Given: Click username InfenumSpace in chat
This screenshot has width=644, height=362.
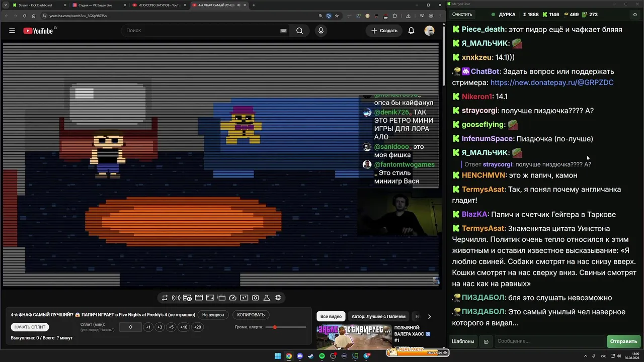Looking at the screenshot, I should [x=488, y=139].
